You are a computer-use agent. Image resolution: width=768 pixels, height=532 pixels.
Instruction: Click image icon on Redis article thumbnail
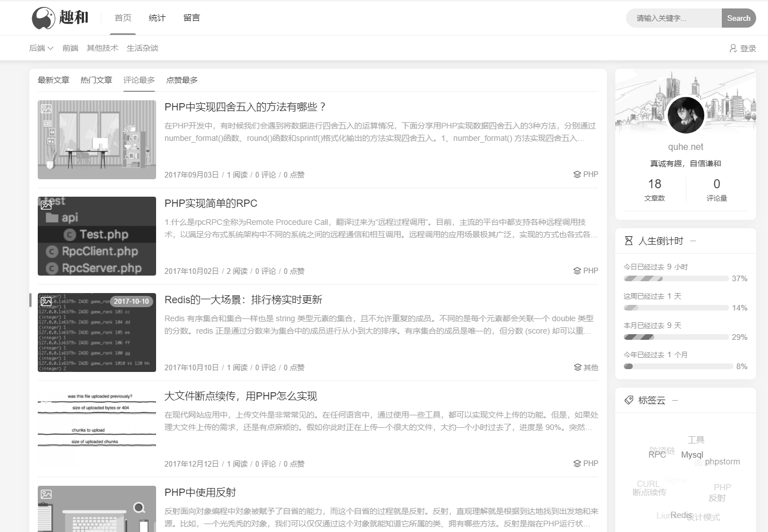46,302
